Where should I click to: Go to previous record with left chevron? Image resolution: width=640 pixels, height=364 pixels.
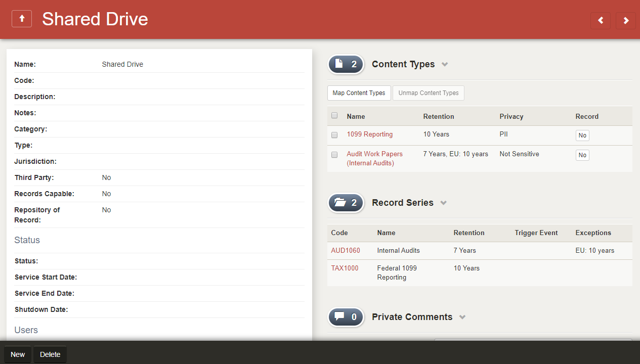[x=601, y=21]
